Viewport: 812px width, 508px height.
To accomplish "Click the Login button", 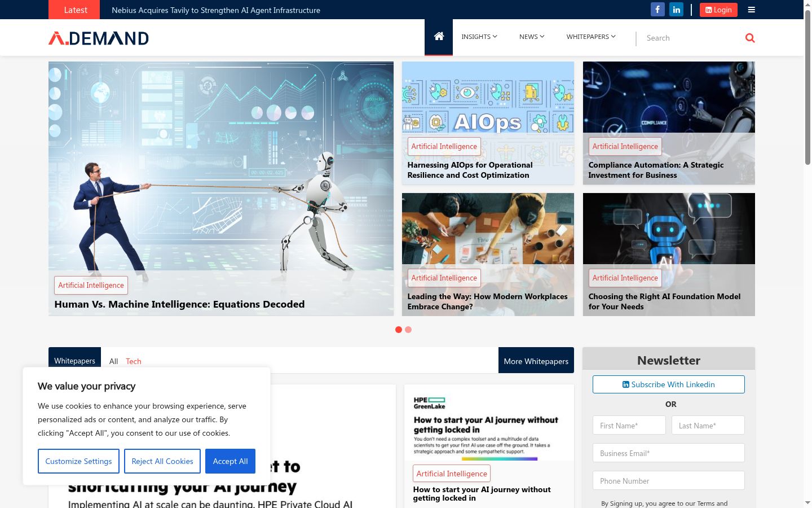I will point(718,10).
